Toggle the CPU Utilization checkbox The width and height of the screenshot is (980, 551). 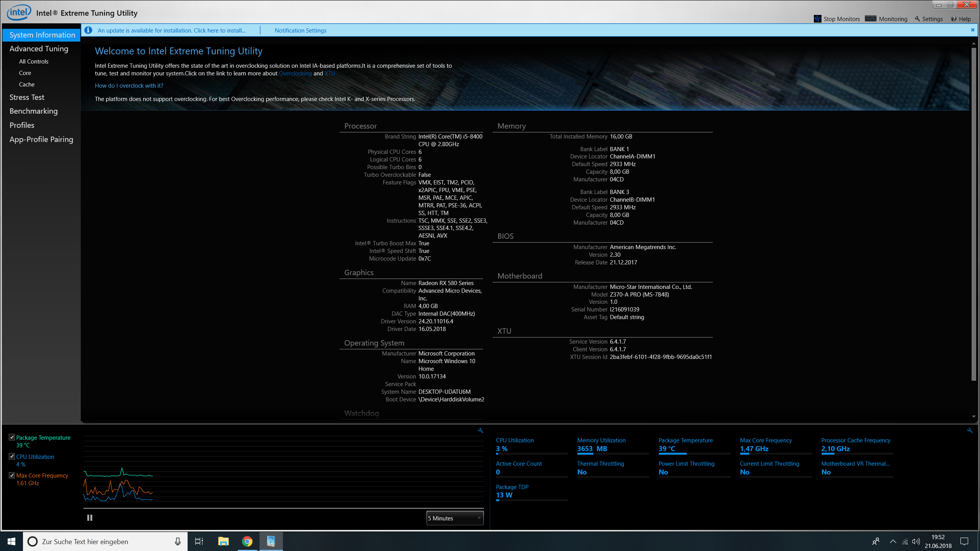(x=12, y=456)
